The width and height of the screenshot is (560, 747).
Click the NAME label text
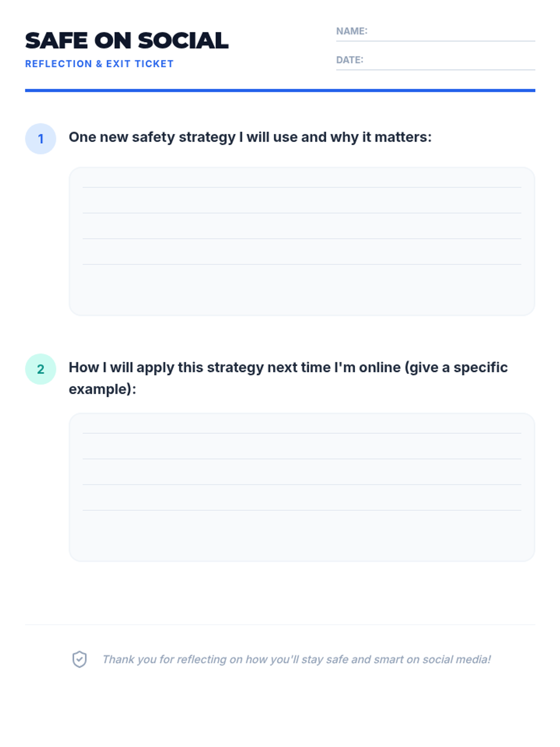click(351, 31)
